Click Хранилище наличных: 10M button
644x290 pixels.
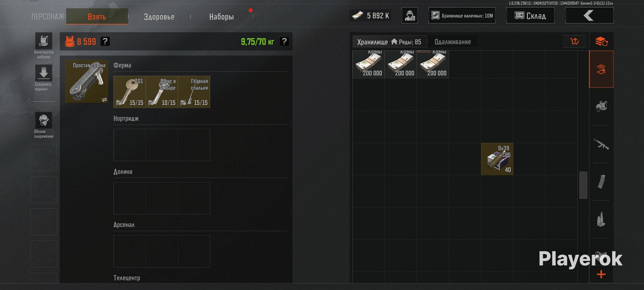coord(462,15)
